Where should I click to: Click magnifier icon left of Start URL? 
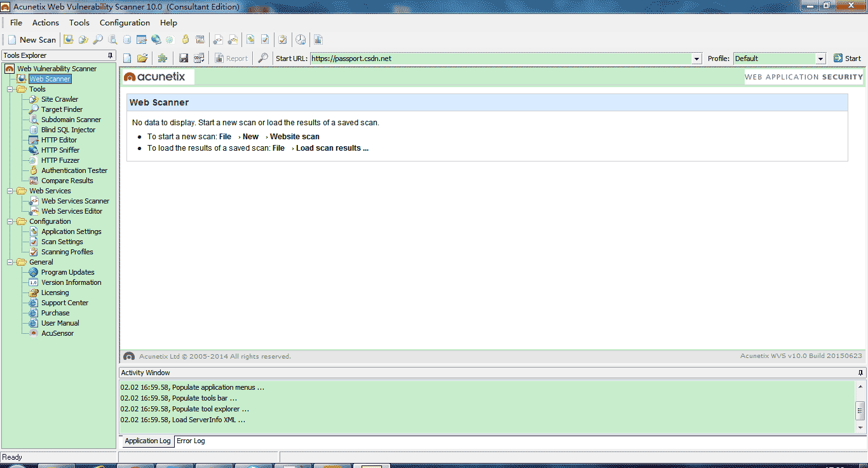(x=262, y=58)
